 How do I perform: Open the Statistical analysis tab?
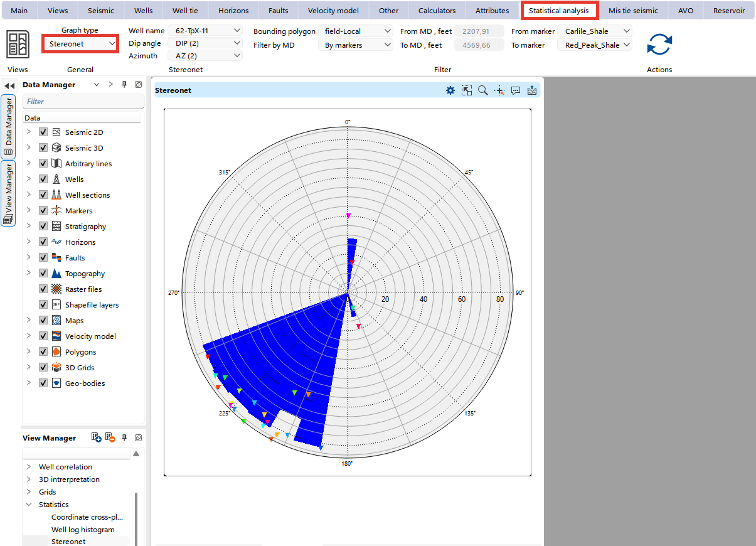(x=560, y=10)
